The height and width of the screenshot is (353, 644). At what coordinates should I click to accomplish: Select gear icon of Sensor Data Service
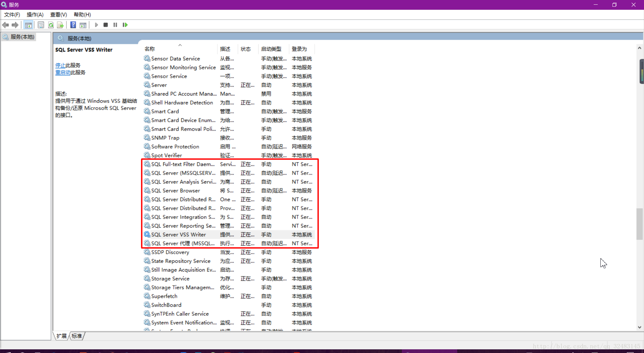pos(147,58)
